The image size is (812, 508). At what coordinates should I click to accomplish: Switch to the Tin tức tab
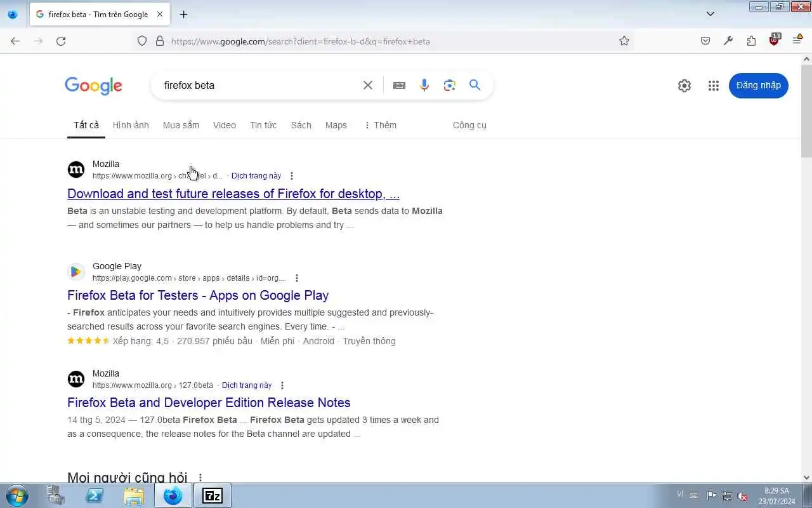tap(263, 125)
